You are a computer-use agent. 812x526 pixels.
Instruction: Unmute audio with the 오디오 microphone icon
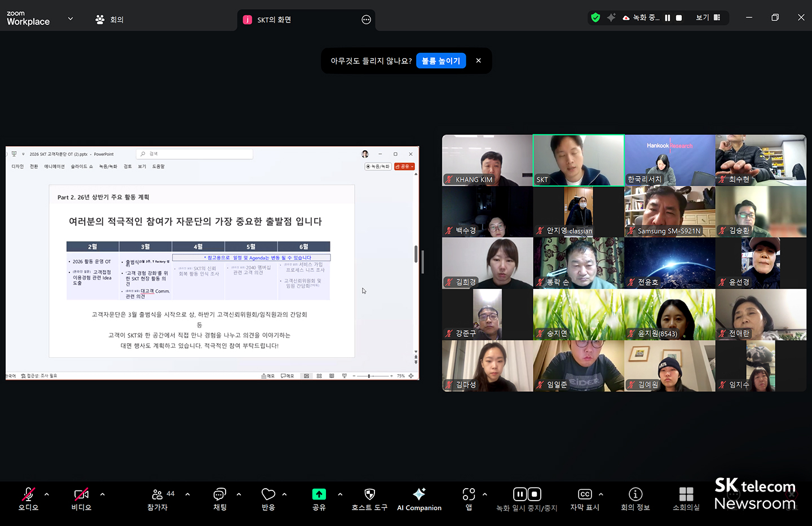coord(28,494)
